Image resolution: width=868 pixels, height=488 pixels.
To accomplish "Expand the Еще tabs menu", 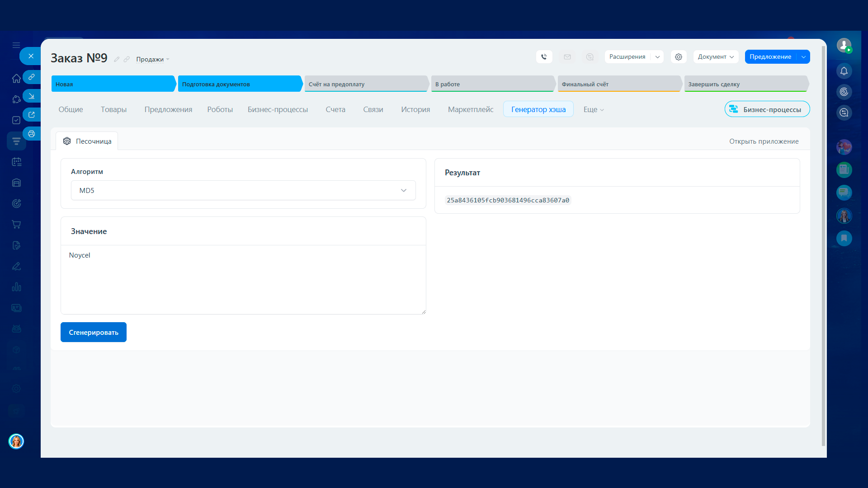I will coord(593,109).
